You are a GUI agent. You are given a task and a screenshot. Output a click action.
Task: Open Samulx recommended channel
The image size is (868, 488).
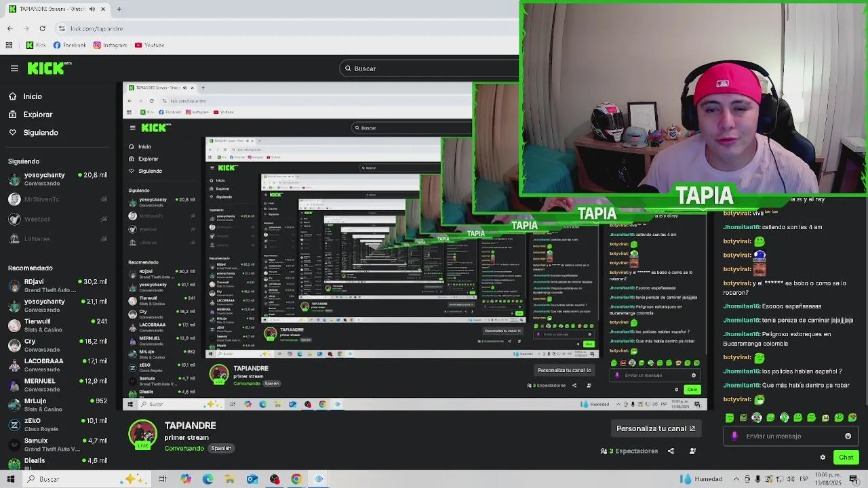pos(58,444)
